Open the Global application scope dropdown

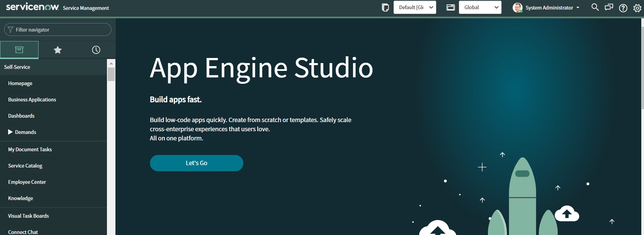(x=480, y=7)
